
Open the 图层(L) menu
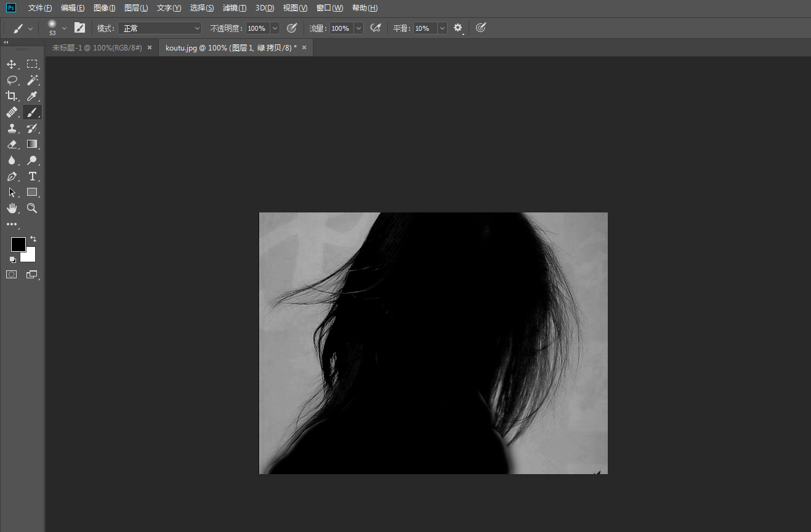click(136, 8)
